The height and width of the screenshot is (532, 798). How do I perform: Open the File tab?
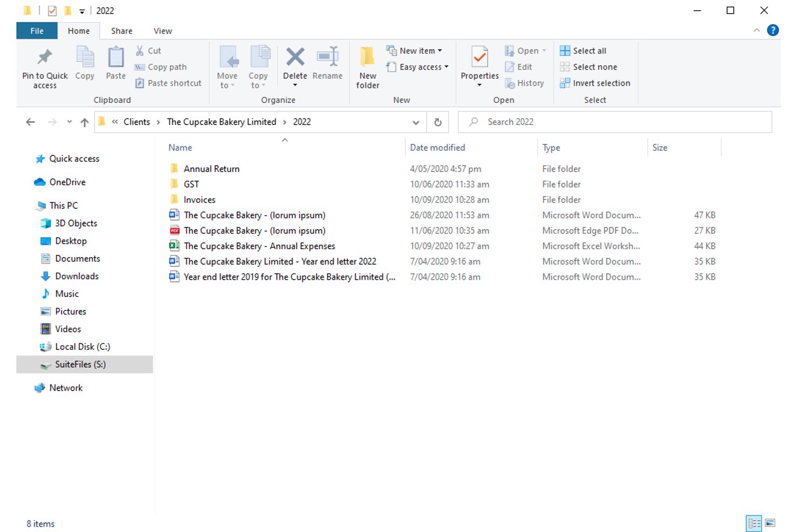point(37,31)
